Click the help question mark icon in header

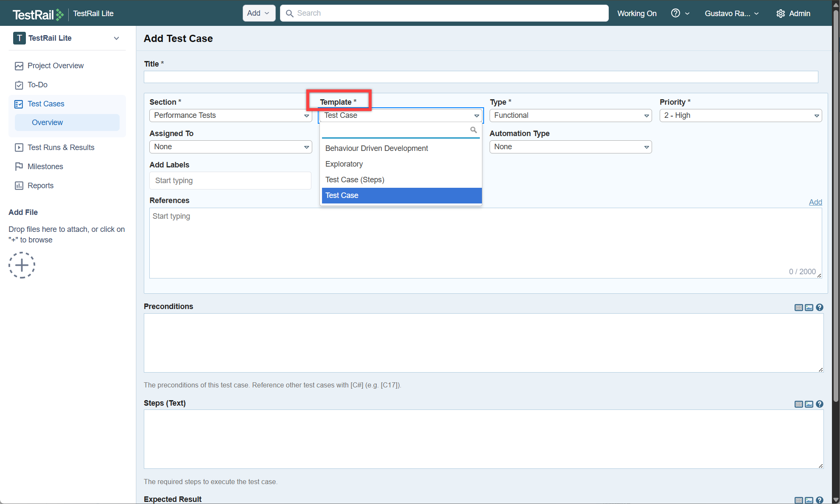(675, 13)
